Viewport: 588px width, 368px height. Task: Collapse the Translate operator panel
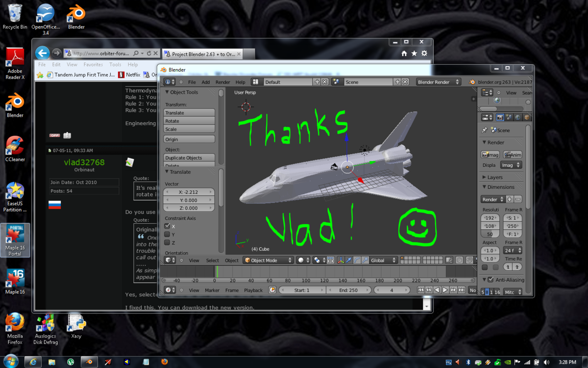[x=167, y=172]
